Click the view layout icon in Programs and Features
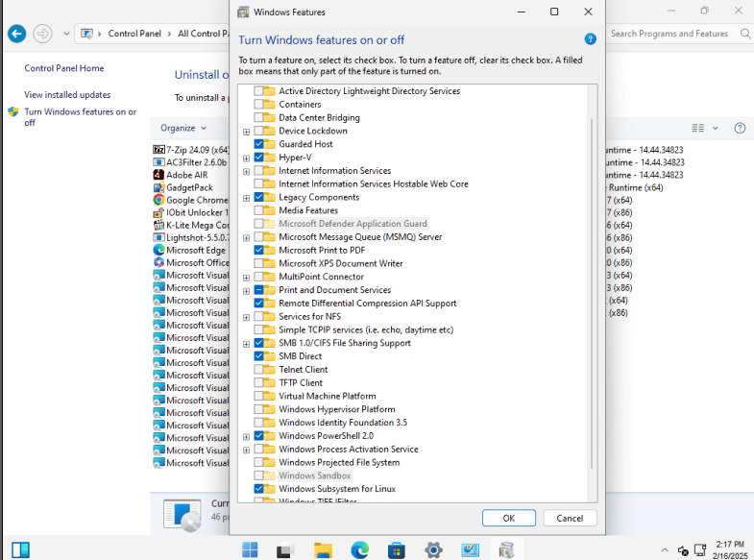Screen dimensions: 754x560 click(x=697, y=128)
